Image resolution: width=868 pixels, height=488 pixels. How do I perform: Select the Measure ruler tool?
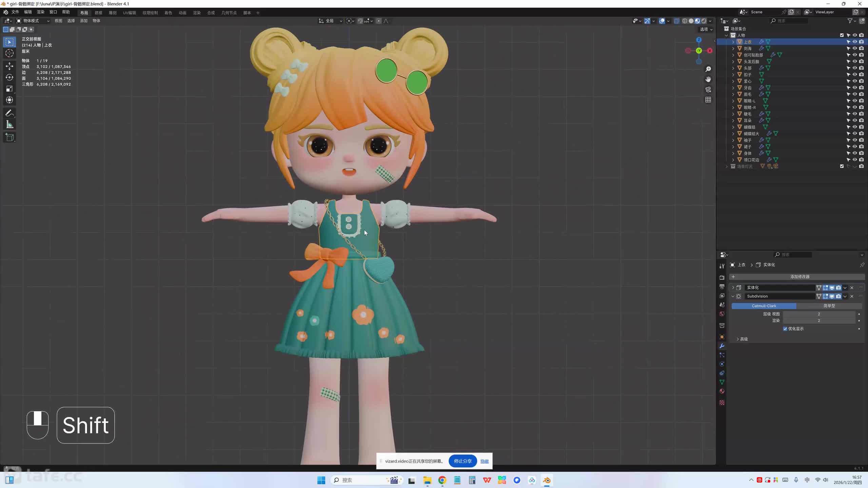pyautogui.click(x=9, y=125)
